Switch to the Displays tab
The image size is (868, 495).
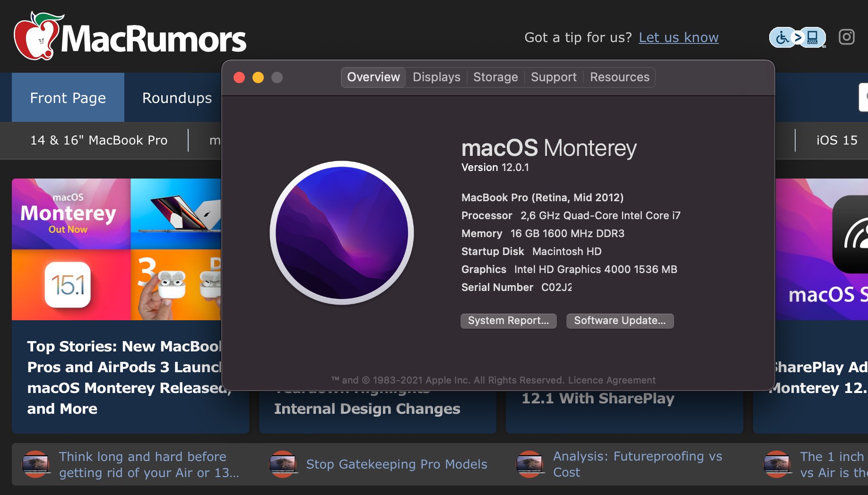click(436, 77)
